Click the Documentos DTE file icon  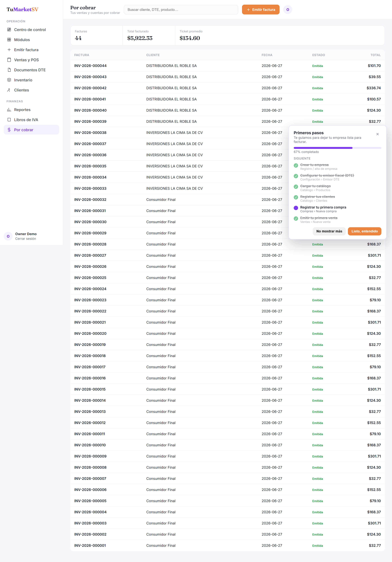click(x=9, y=70)
